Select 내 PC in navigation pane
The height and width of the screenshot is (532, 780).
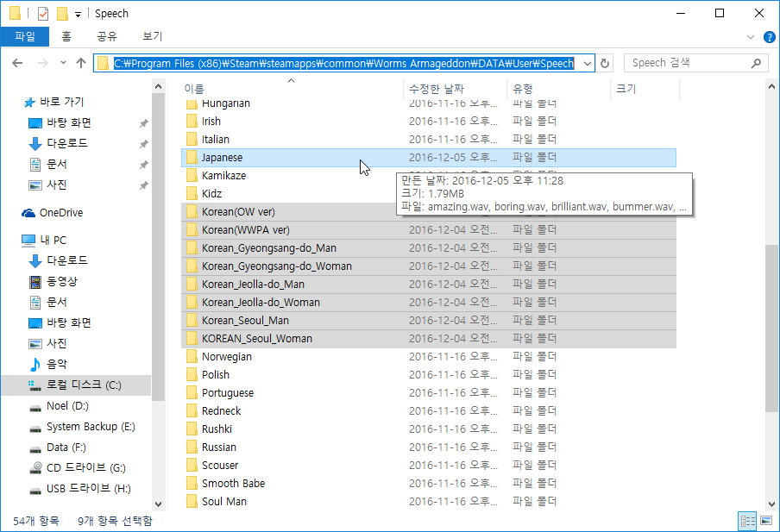point(44,241)
